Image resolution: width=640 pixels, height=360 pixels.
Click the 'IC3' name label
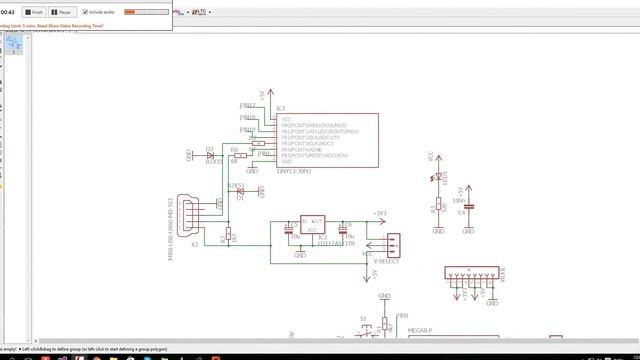(280, 108)
